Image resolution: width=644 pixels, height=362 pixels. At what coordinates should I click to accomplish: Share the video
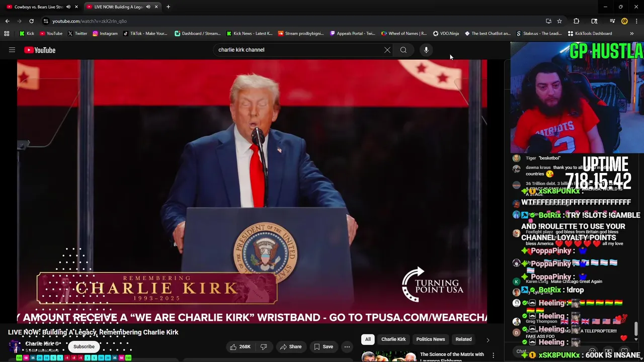tap(291, 346)
